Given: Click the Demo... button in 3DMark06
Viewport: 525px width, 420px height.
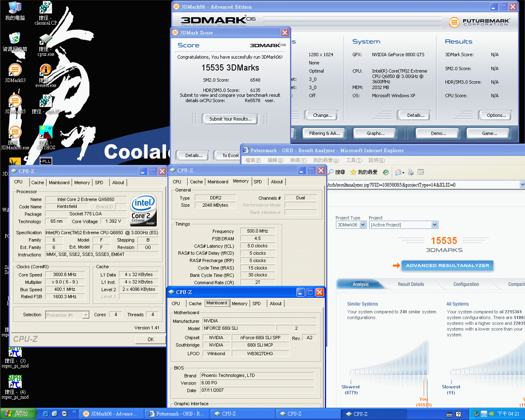Looking at the screenshot, I should click(x=438, y=133).
